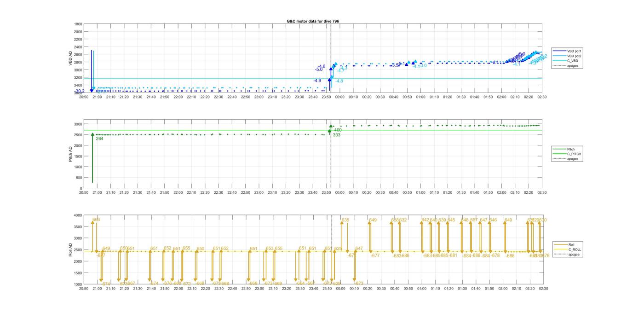
Task: Click the "-4.9" label in VBD plot
Action: coord(317,81)
